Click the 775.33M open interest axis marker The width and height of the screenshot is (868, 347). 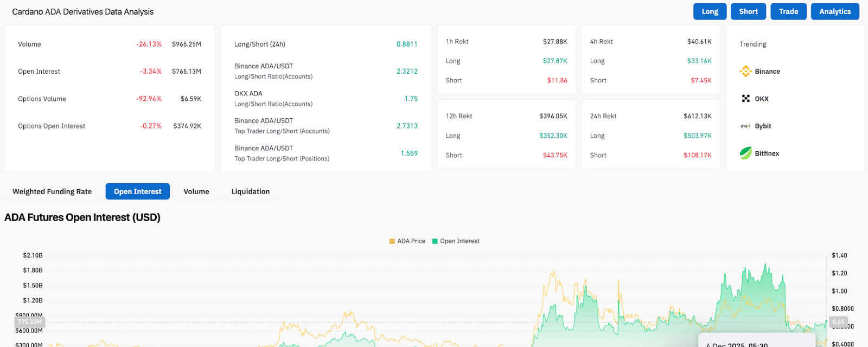click(29, 322)
